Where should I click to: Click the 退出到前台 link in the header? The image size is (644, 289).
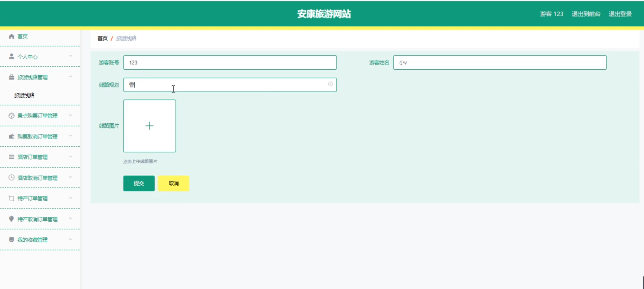(x=586, y=14)
